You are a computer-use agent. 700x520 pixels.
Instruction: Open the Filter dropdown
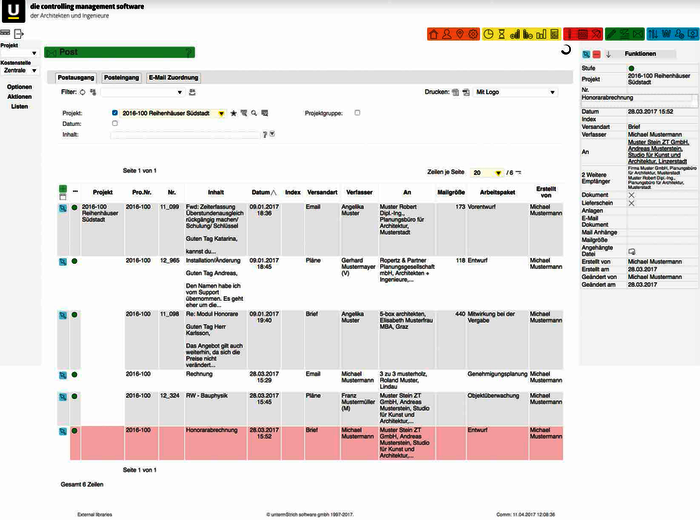tap(142, 92)
